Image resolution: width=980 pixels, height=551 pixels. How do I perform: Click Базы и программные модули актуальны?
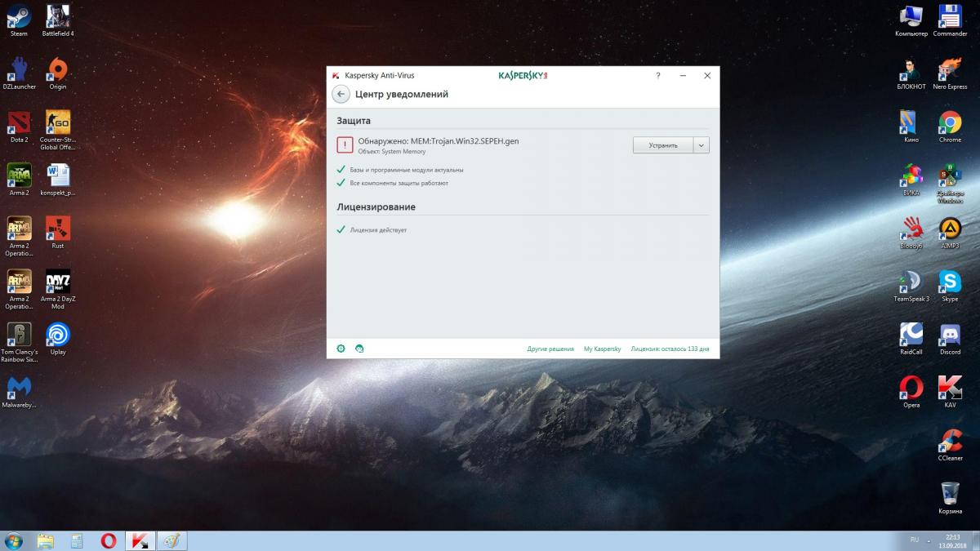[x=407, y=170]
